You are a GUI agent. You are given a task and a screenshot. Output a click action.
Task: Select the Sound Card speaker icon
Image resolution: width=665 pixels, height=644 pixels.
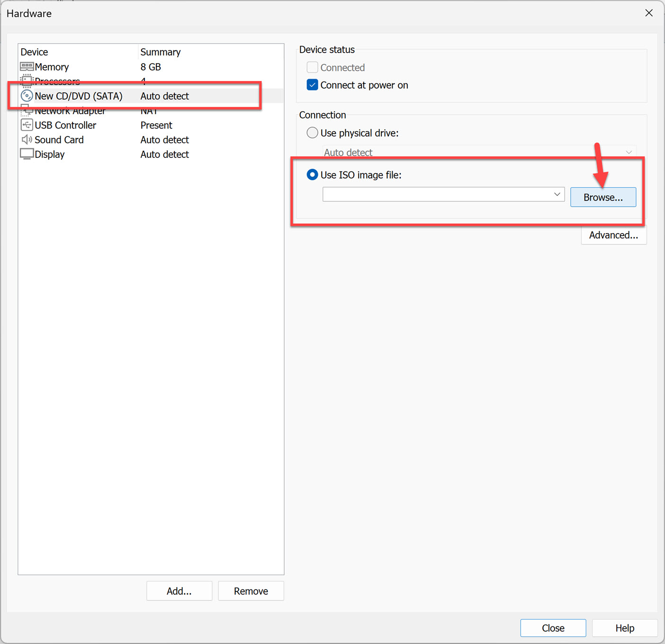coord(27,139)
